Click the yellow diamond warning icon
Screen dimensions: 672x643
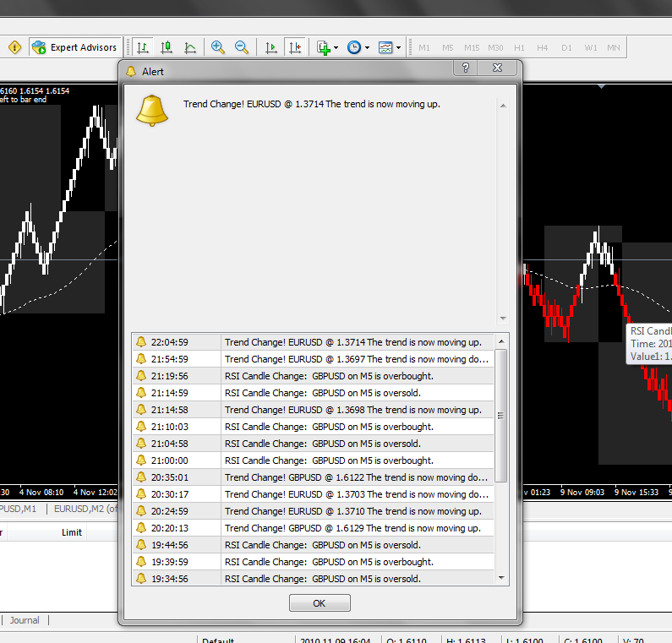point(14,47)
